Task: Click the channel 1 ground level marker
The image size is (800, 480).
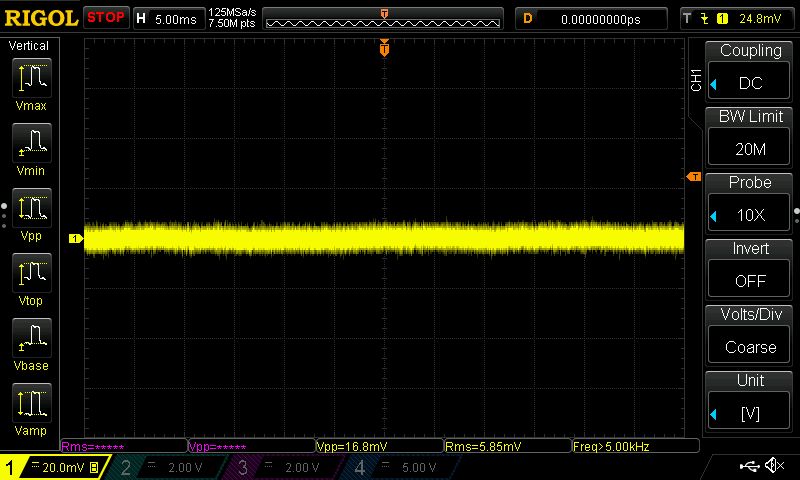Action: [76, 238]
